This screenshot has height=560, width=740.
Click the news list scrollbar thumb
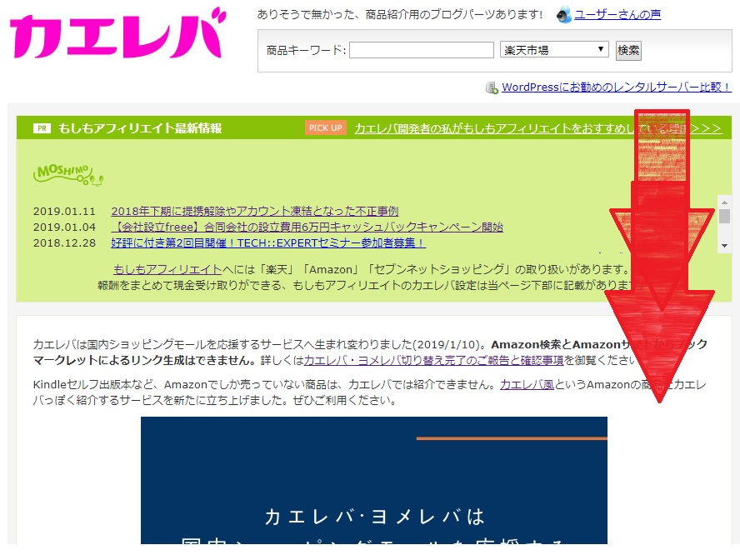(x=724, y=216)
